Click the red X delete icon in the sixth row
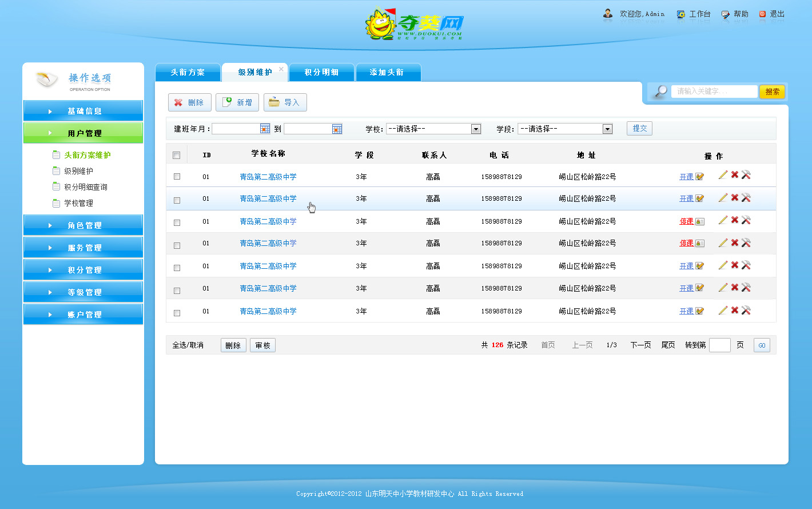The image size is (812, 509). (x=735, y=287)
